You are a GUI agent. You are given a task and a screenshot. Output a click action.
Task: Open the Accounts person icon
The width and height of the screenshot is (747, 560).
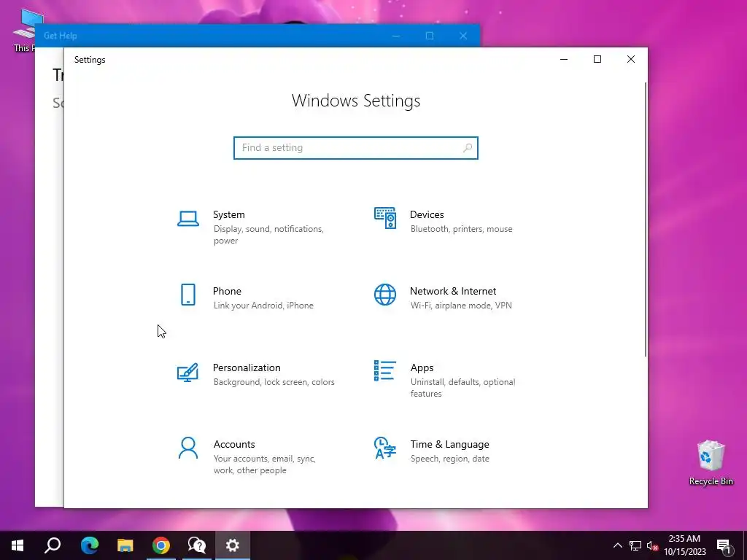coord(188,448)
